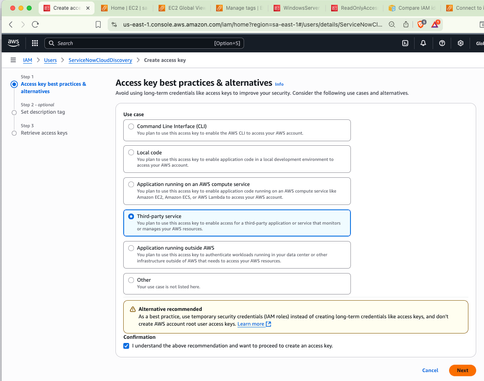Viewport: 484px width, 381px height.
Task: Open the AWS services grid menu
Action: point(35,43)
